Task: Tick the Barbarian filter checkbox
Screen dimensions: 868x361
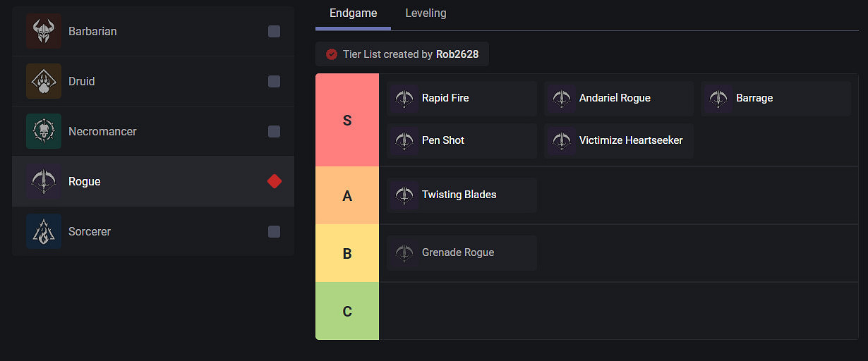Action: (x=274, y=32)
